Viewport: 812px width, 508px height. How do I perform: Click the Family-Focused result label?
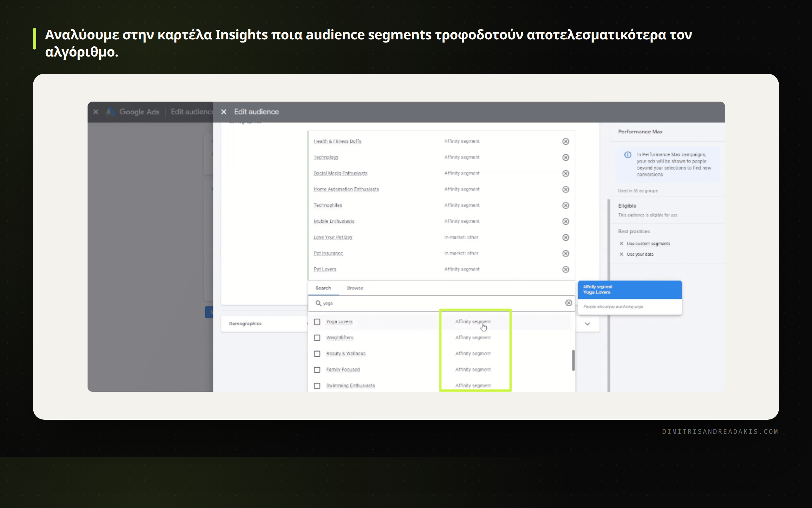tap(343, 370)
